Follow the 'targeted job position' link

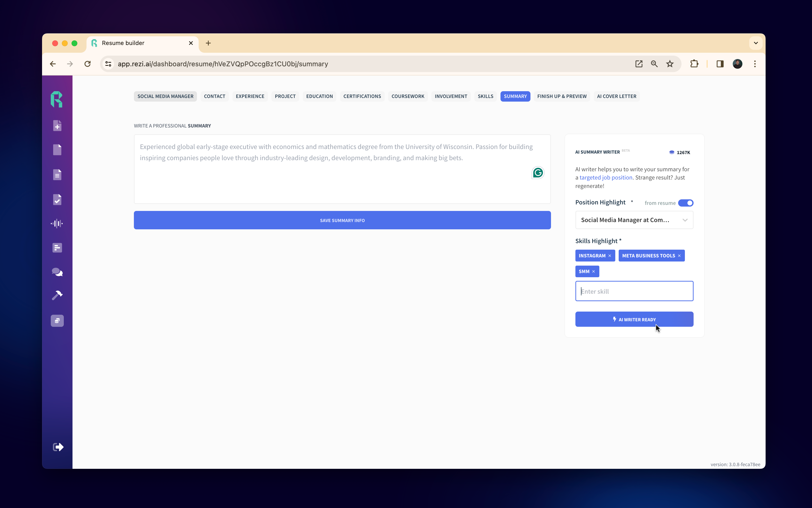[606, 177]
